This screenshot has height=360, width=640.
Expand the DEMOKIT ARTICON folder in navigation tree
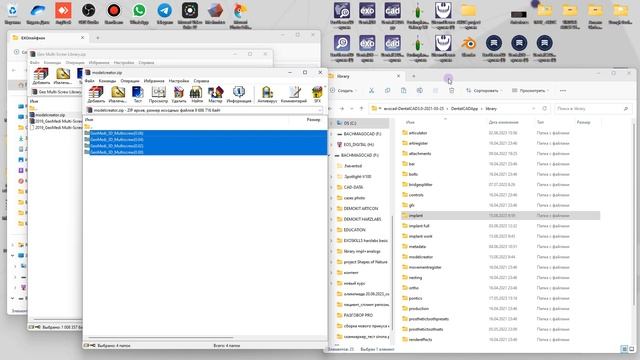click(331, 209)
